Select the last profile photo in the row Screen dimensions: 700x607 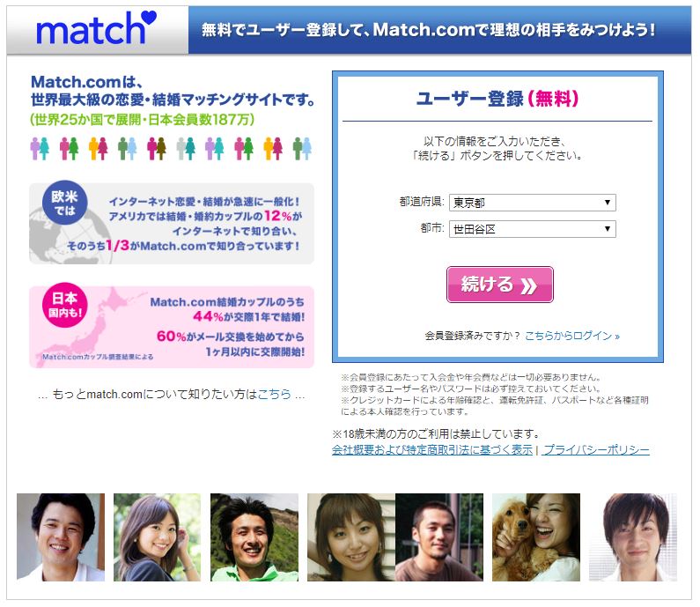click(x=633, y=537)
